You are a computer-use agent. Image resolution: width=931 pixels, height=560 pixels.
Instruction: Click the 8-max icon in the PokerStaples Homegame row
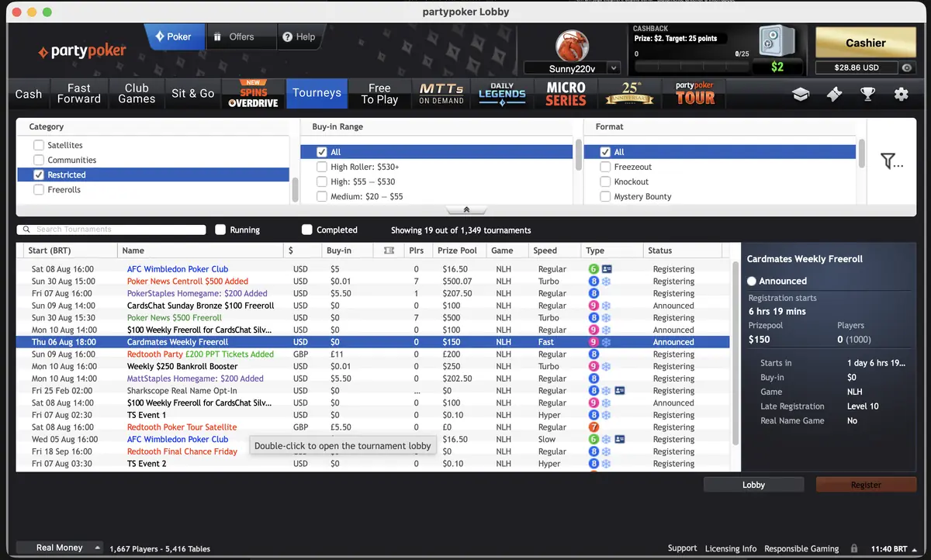[x=594, y=294]
